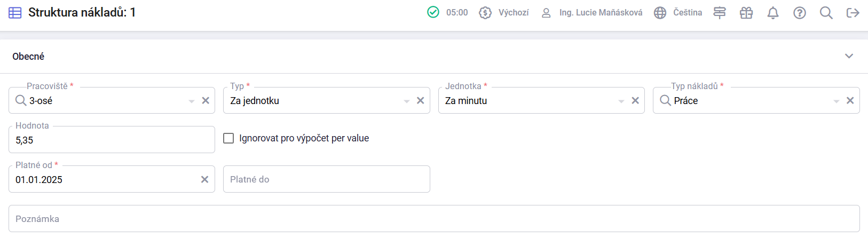The image size is (868, 246).
Task: Open the notifications bell icon
Action: coord(772,13)
